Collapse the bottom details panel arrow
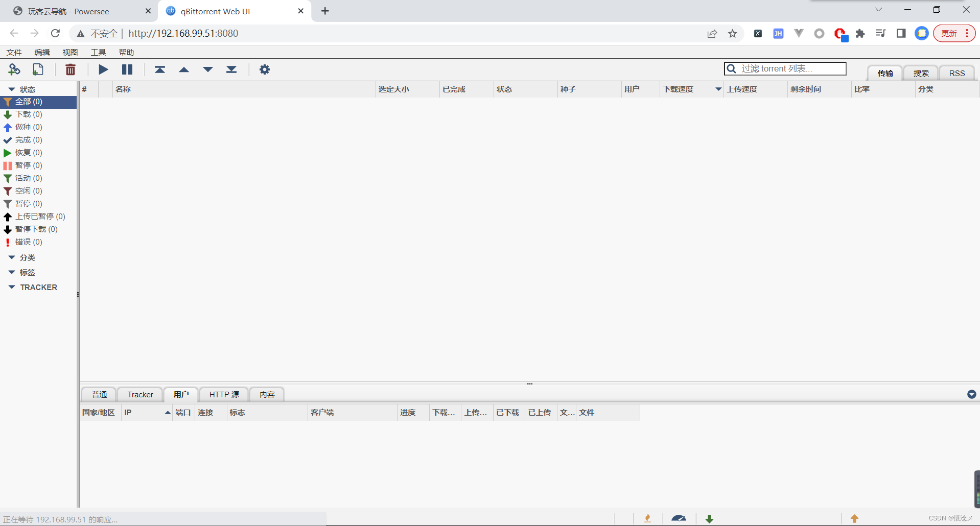This screenshot has width=980, height=526. [x=971, y=394]
